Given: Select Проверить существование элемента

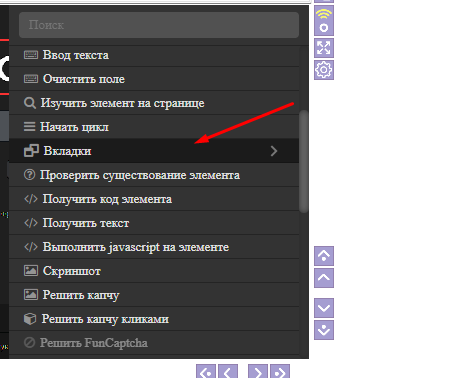Looking at the screenshot, I should point(154,175).
